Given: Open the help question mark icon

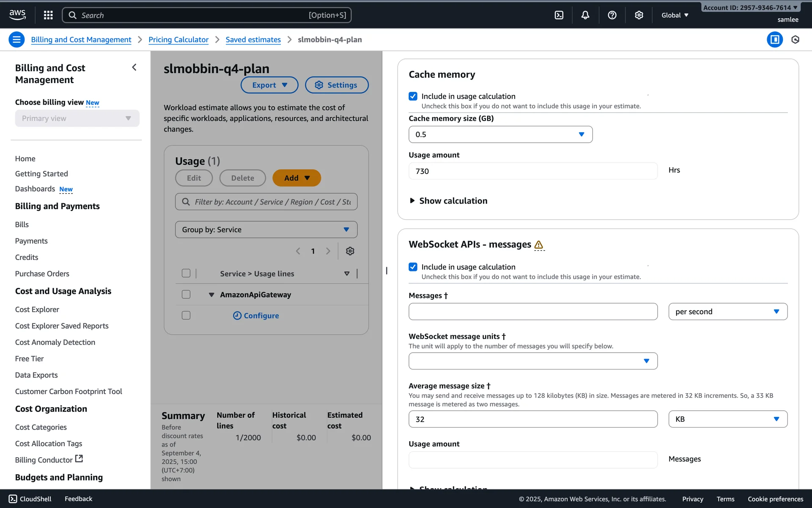Looking at the screenshot, I should coord(612,15).
